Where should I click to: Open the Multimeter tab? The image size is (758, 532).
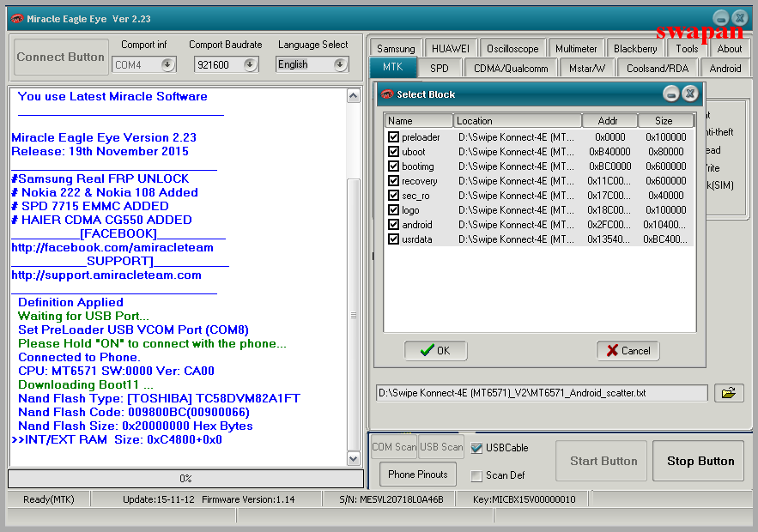[576, 48]
